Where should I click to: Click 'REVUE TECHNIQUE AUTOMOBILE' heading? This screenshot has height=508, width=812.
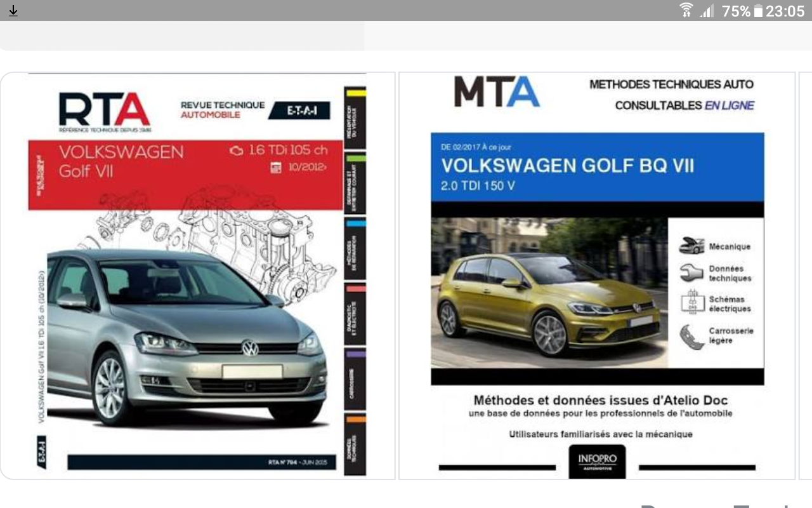(x=222, y=110)
